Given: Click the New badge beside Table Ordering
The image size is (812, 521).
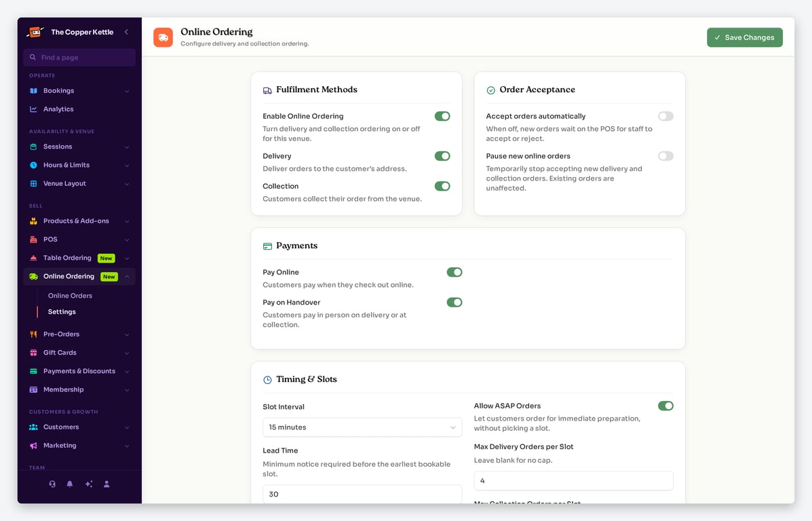Looking at the screenshot, I should point(106,258).
